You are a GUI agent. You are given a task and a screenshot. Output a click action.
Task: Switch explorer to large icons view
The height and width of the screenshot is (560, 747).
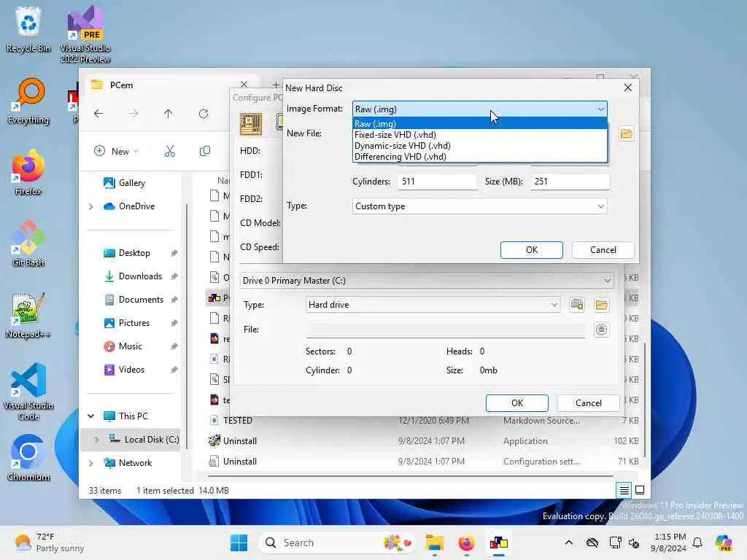click(640, 490)
